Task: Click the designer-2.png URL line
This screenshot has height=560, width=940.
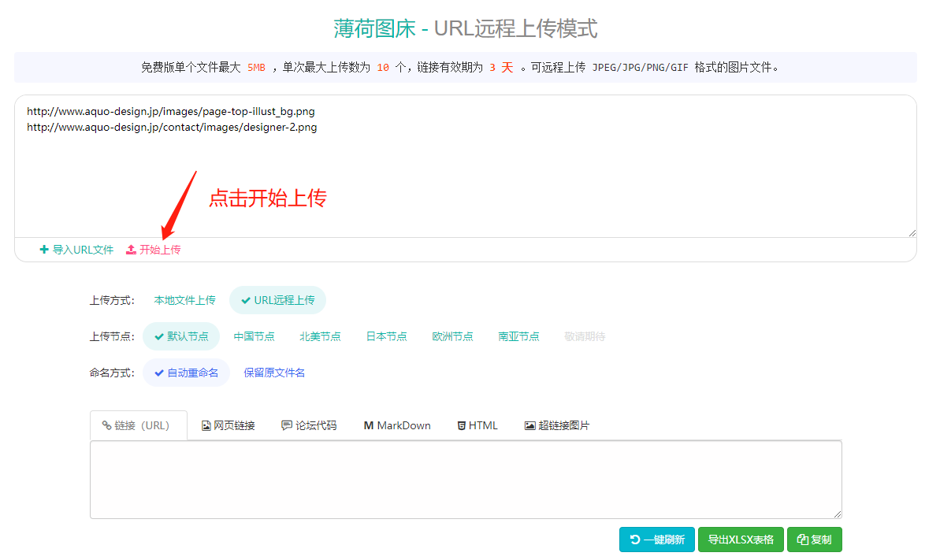Action: click(172, 127)
